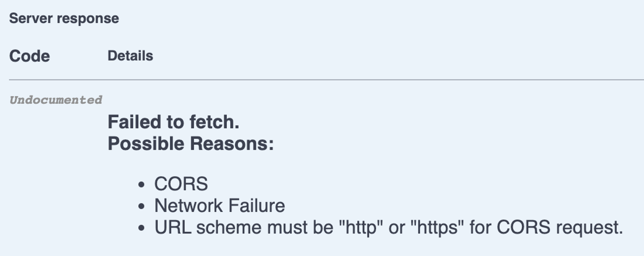Click the "URL scheme must be" list item
Image resolution: width=644 pixels, height=256 pixels.
pos(388,227)
